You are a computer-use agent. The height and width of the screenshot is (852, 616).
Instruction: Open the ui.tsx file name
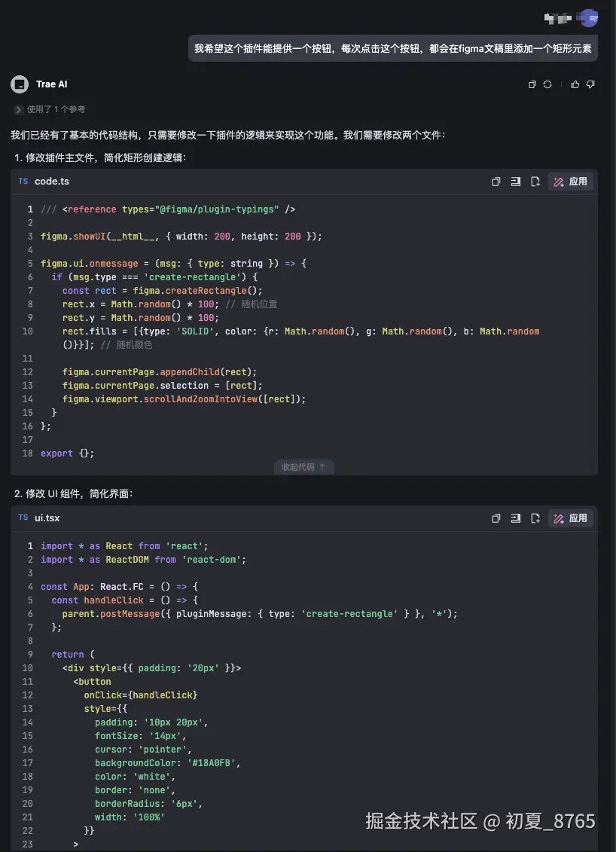[47, 518]
